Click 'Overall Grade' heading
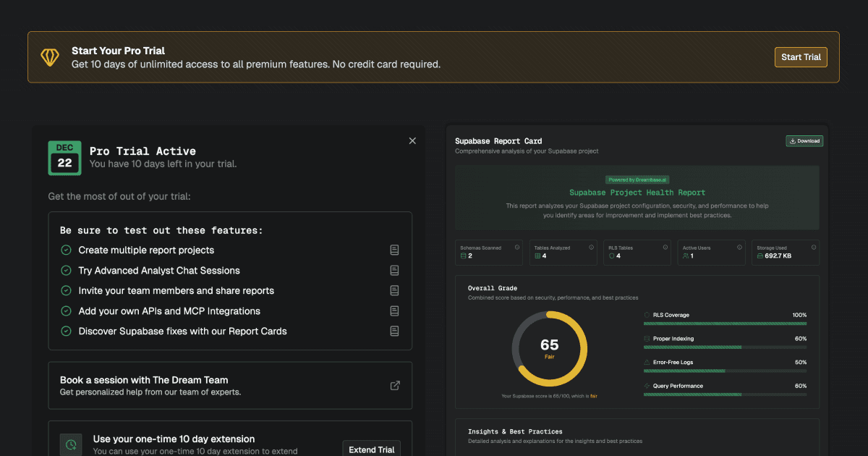The height and width of the screenshot is (456, 868). 493,289
